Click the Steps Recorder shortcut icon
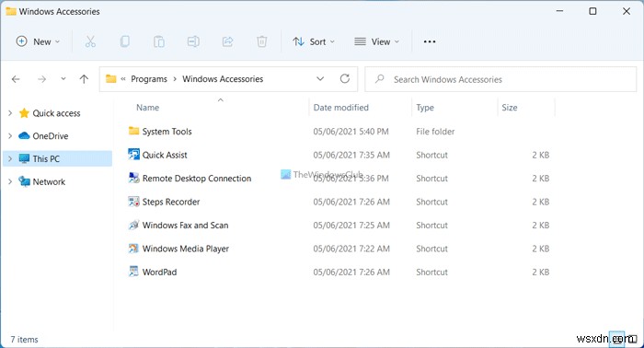The height and width of the screenshot is (348, 644). point(133,202)
